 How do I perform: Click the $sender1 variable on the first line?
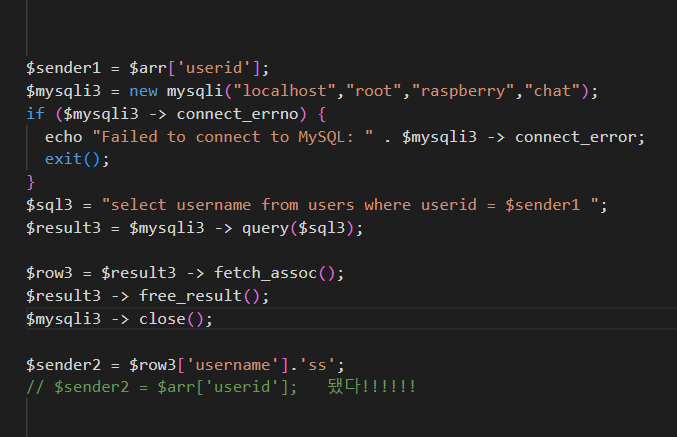point(64,68)
